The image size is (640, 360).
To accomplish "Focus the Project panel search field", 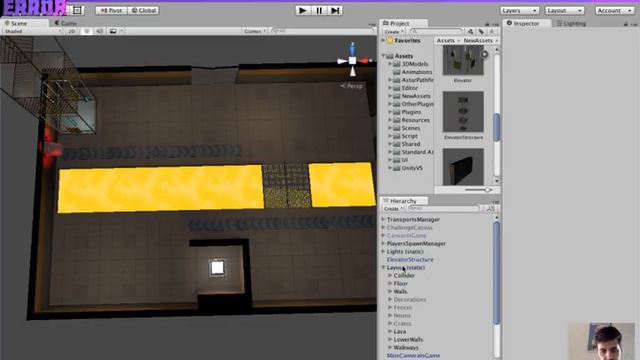I will [436, 31].
